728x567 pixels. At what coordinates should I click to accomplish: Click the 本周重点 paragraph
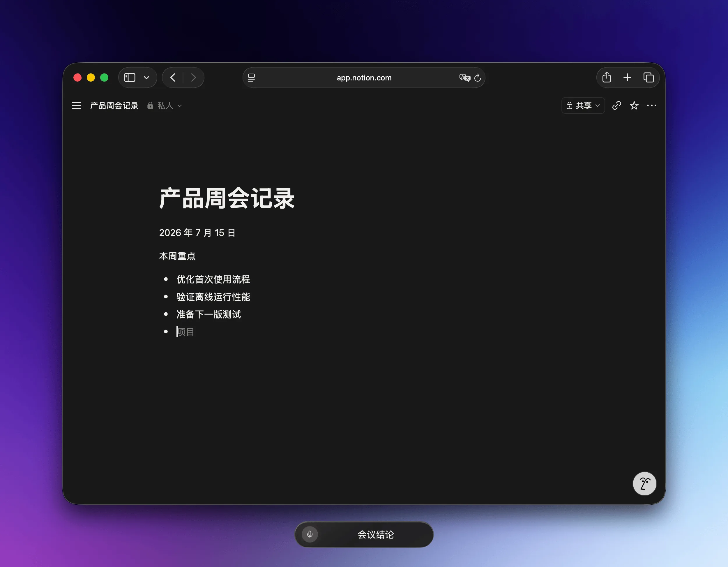177,256
